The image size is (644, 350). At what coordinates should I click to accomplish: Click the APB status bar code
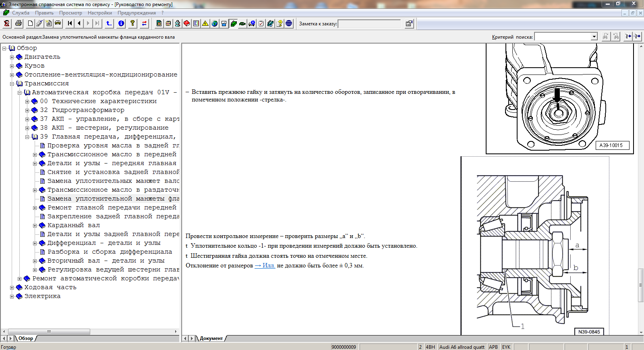(x=493, y=347)
